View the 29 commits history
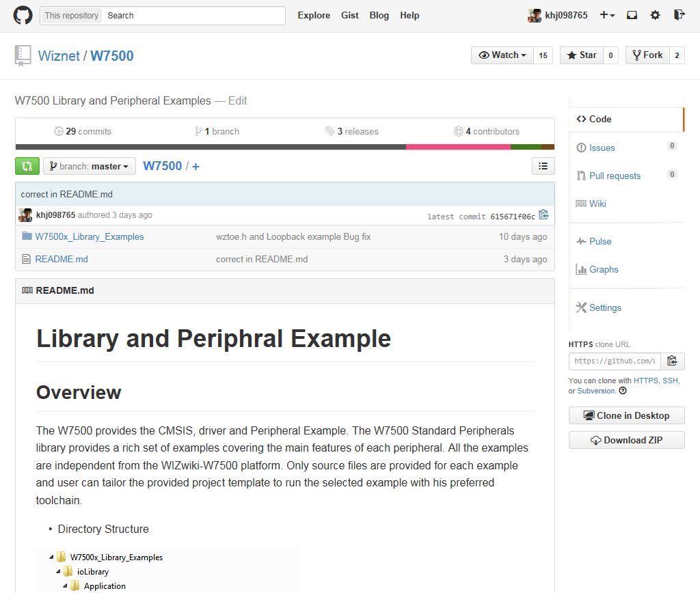 [x=83, y=131]
